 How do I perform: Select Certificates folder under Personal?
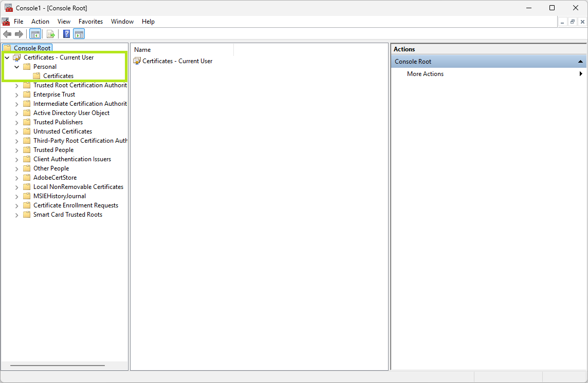click(58, 75)
